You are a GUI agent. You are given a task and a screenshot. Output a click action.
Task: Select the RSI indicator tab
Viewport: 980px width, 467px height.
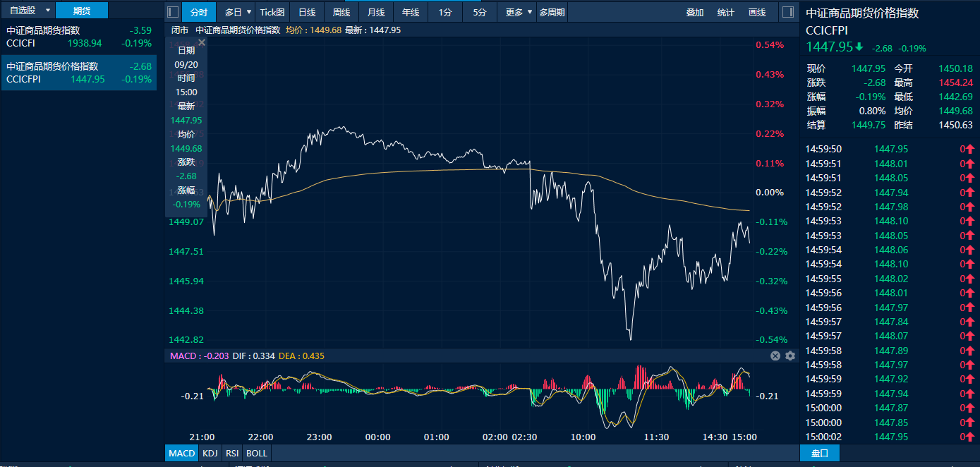(x=232, y=453)
